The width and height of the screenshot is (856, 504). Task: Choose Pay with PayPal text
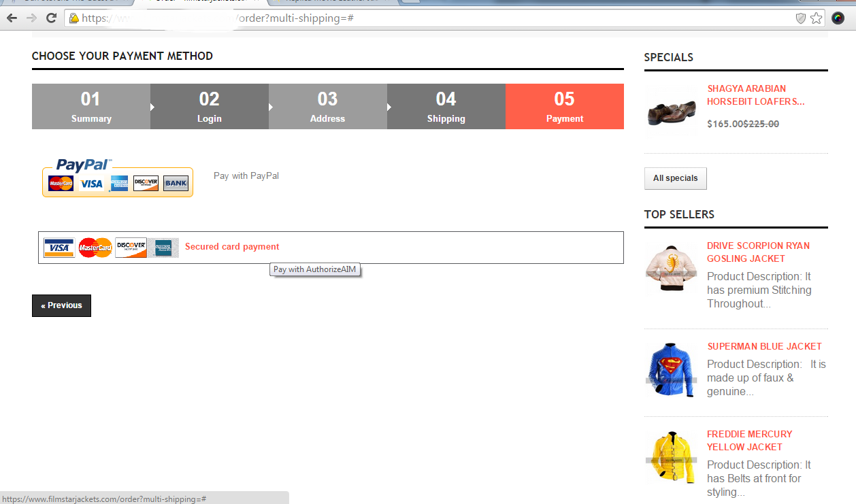click(246, 175)
